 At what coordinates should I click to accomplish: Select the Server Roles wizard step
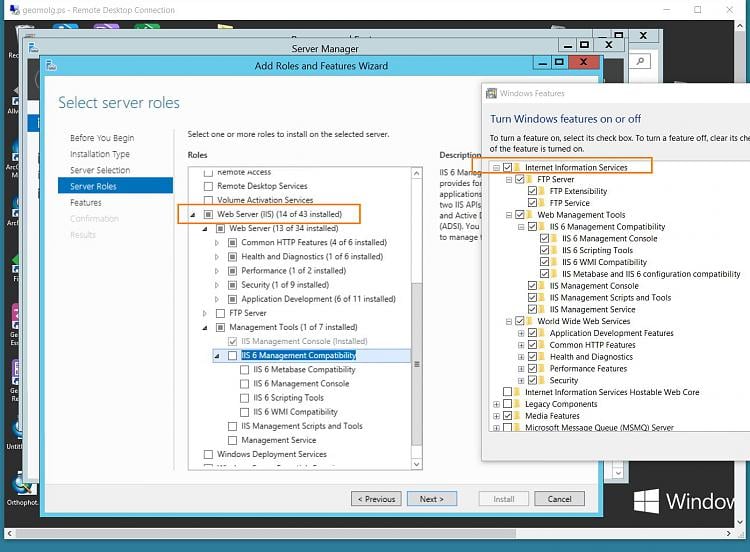click(x=115, y=186)
